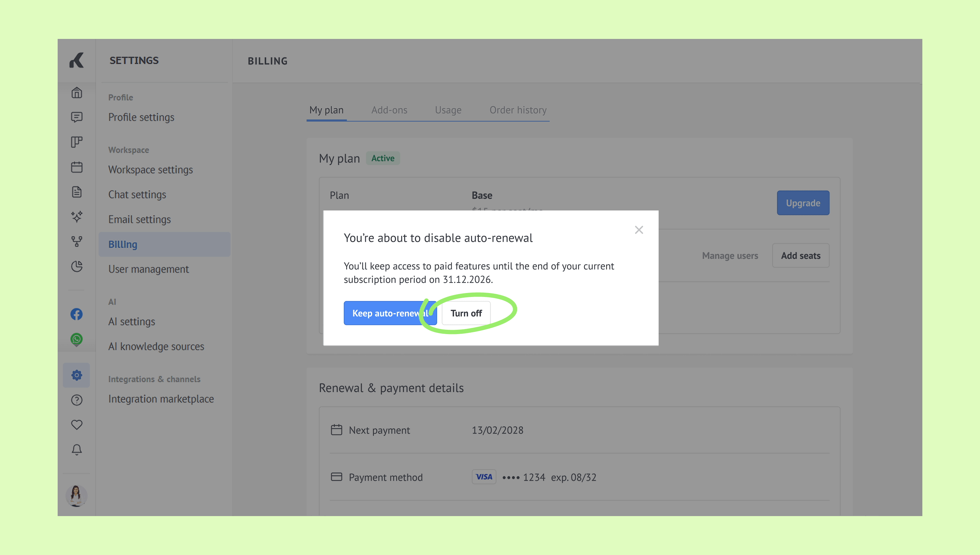Image resolution: width=980 pixels, height=555 pixels.
Task: Click the BILLING page heading
Action: click(x=267, y=61)
